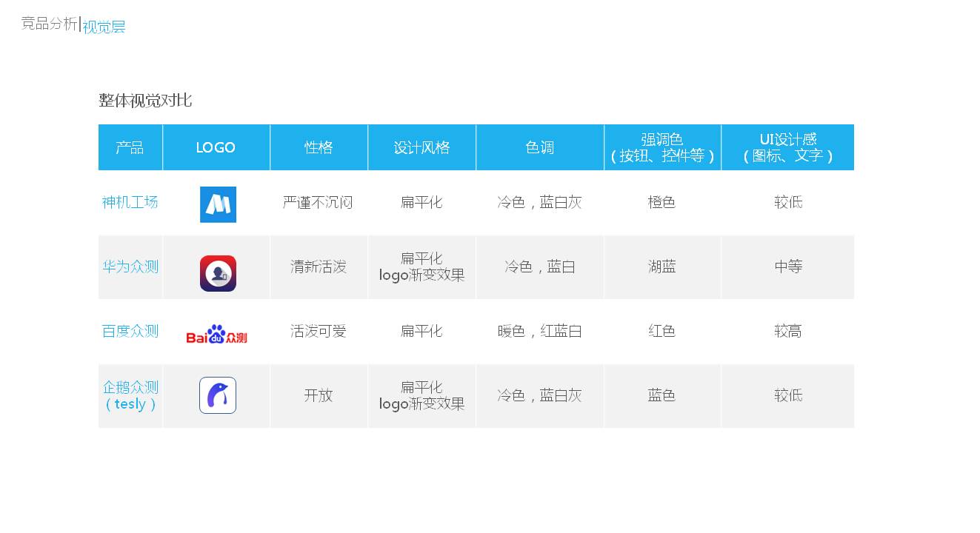Click the 华为众测 red-purple logo icon
The width and height of the screenshot is (980, 533).
(x=218, y=273)
